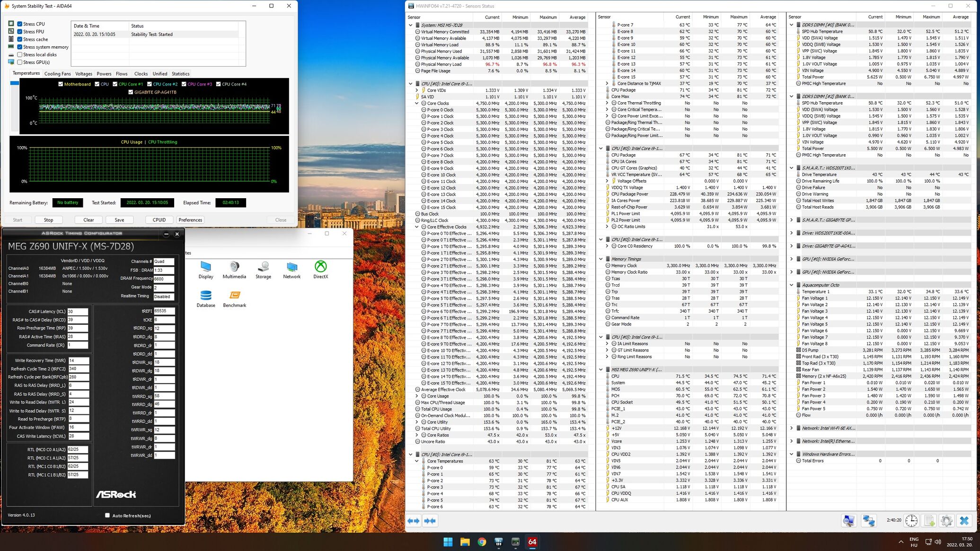Toggle Stress cache checkbox

click(20, 39)
